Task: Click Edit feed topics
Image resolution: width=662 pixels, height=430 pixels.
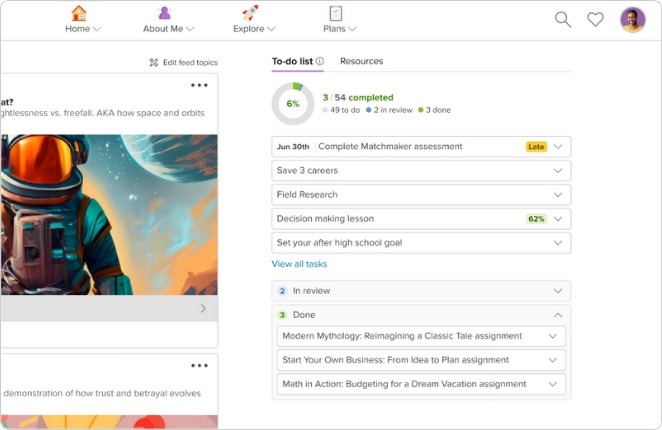Action: pyautogui.click(x=183, y=63)
